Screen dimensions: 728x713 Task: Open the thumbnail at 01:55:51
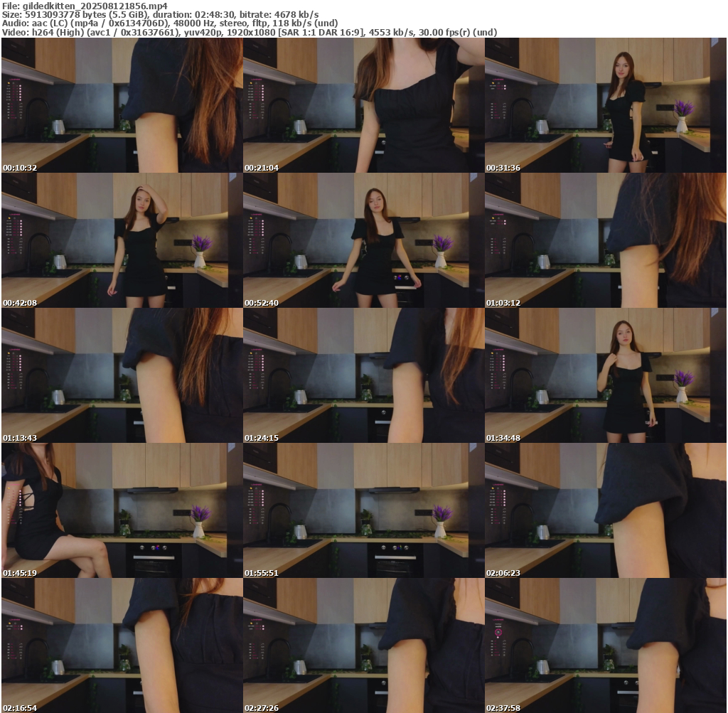[363, 510]
